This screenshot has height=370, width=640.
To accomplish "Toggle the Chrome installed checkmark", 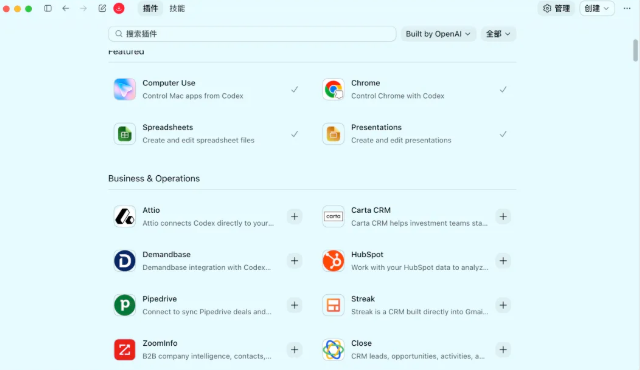I will click(x=503, y=89).
